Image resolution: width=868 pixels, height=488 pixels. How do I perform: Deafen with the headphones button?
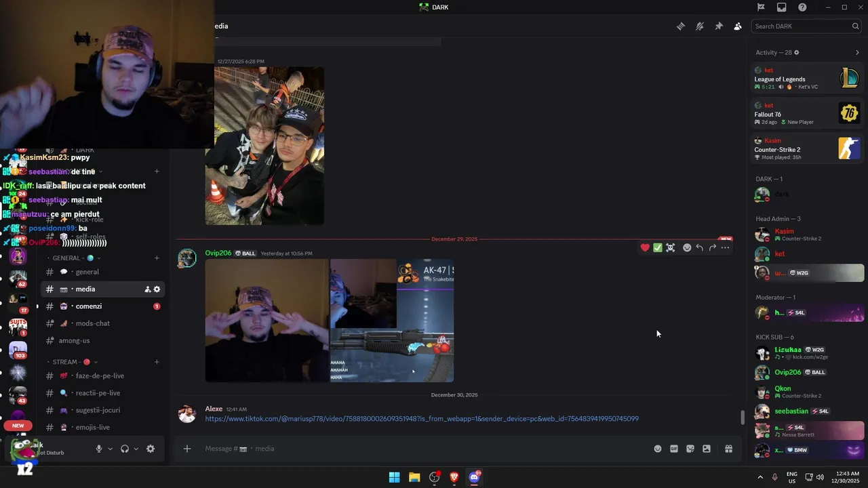125,449
